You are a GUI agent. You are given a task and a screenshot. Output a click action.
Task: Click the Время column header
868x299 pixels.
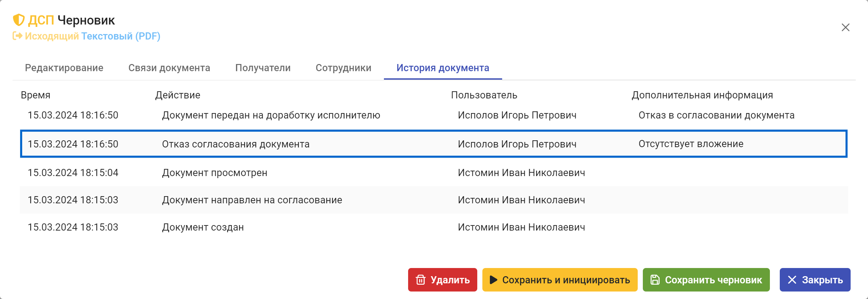tap(35, 95)
